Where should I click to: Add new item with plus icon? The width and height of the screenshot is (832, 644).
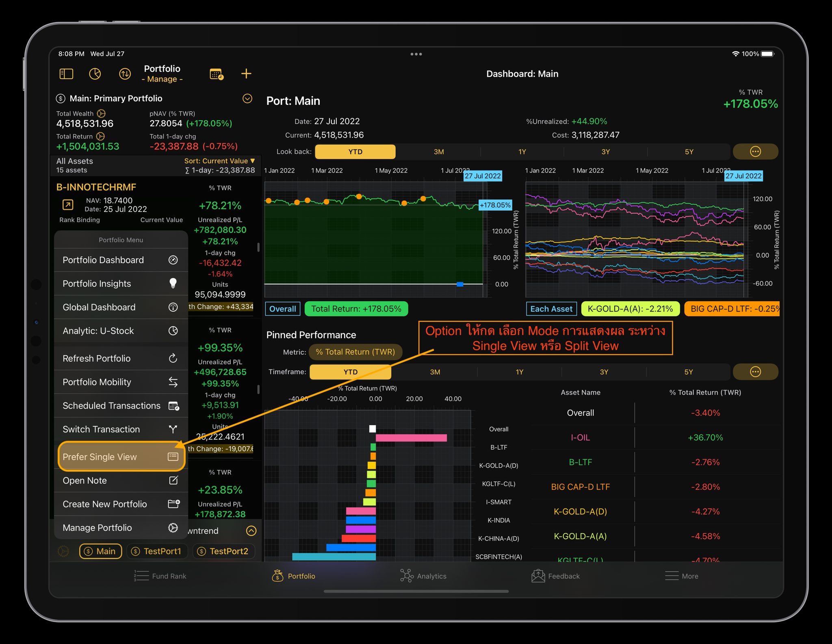pyautogui.click(x=246, y=73)
